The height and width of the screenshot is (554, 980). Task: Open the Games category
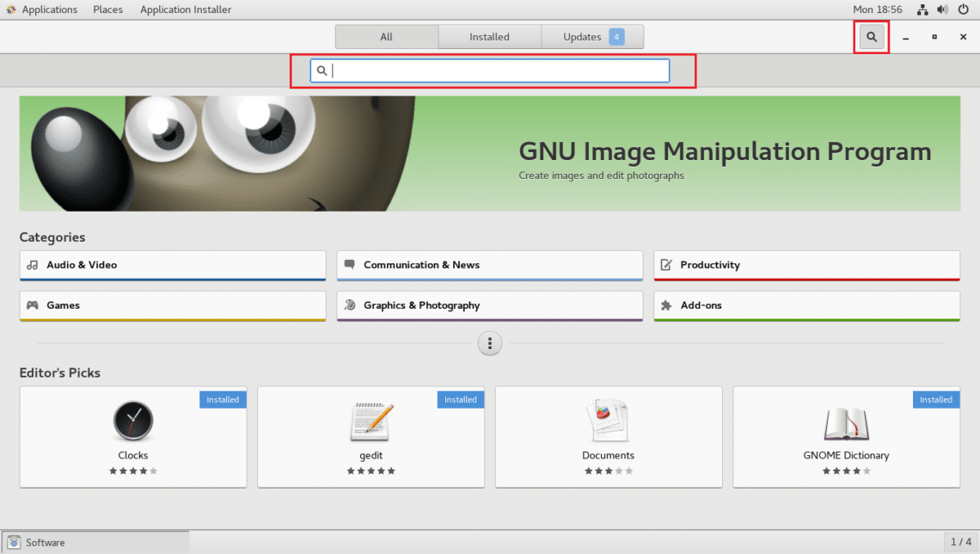pos(172,305)
